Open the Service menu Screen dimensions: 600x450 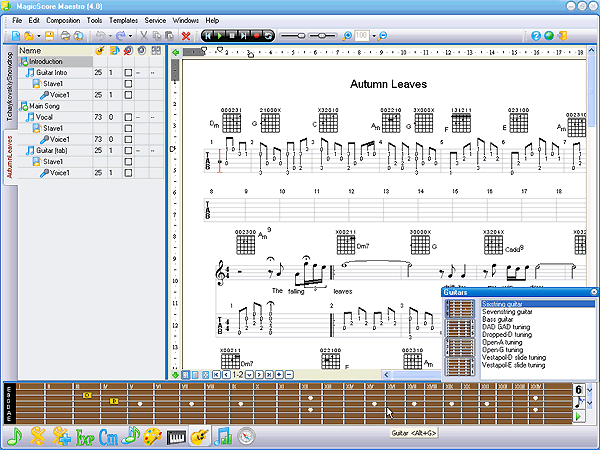[155, 20]
